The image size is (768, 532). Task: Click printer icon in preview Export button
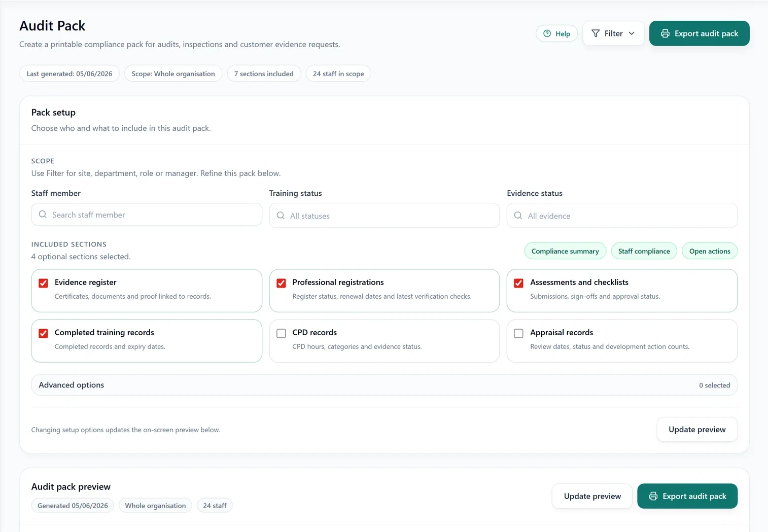(x=653, y=496)
